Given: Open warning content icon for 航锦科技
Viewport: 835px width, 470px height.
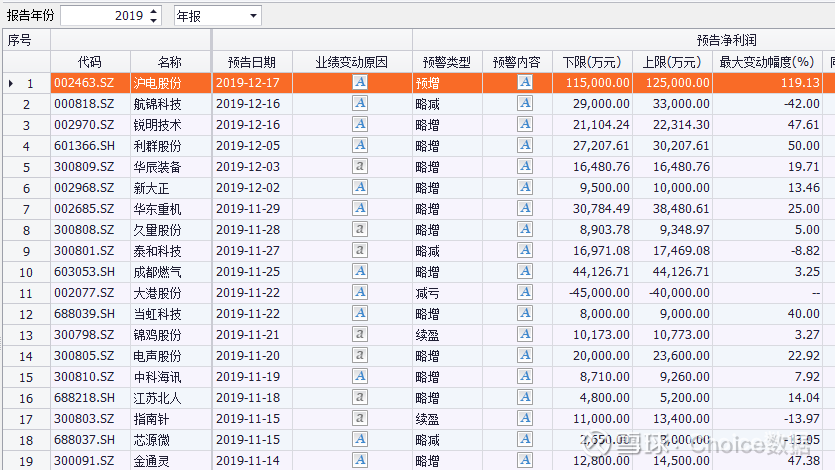Looking at the screenshot, I should (525, 103).
